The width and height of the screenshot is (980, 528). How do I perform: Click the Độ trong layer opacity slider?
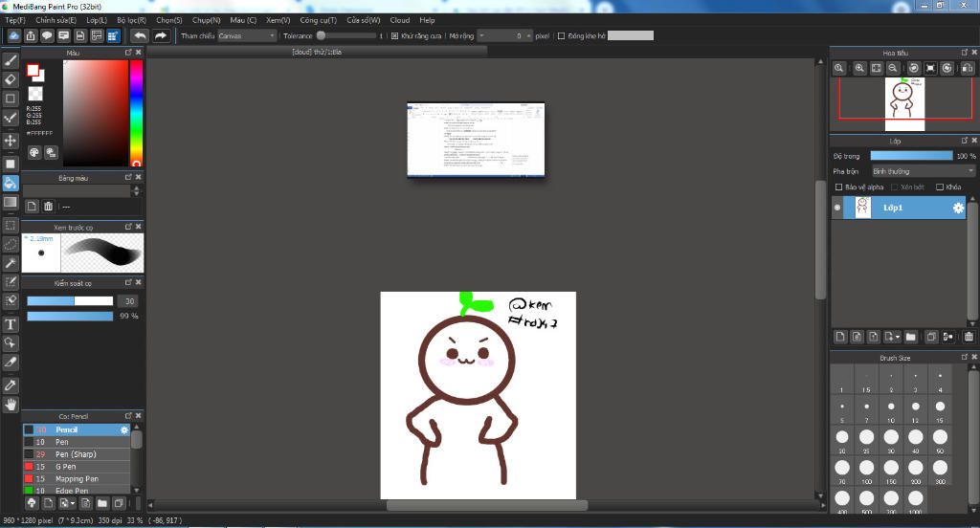point(911,156)
